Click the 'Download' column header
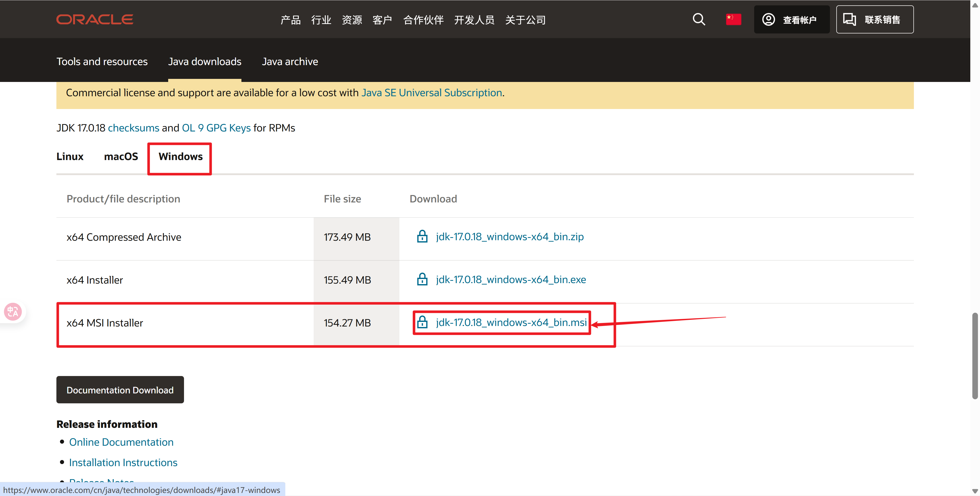The width and height of the screenshot is (980, 496). click(433, 199)
